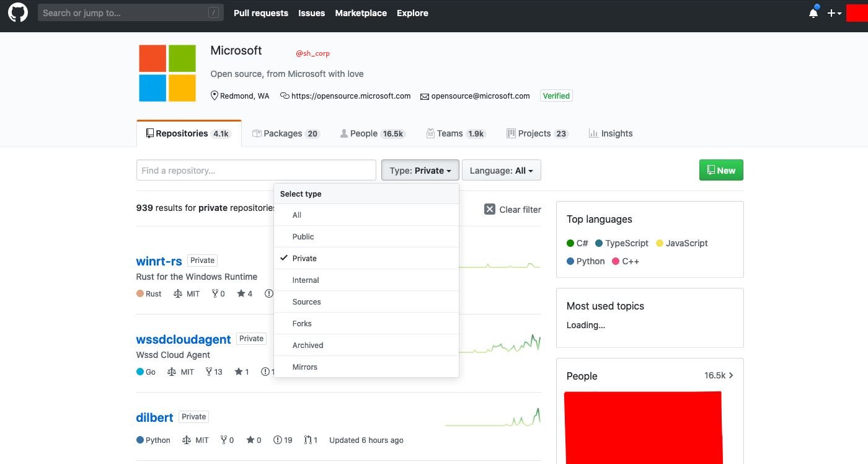
Task: Click dilbert stars count 0
Action: 254,440
